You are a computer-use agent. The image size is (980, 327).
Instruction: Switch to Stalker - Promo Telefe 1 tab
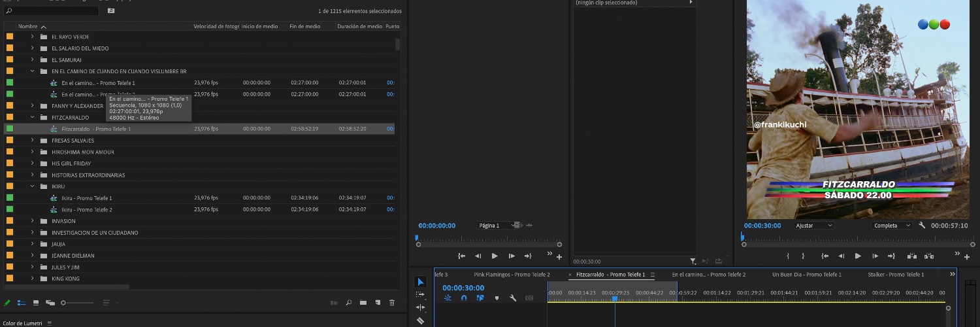[x=896, y=275]
